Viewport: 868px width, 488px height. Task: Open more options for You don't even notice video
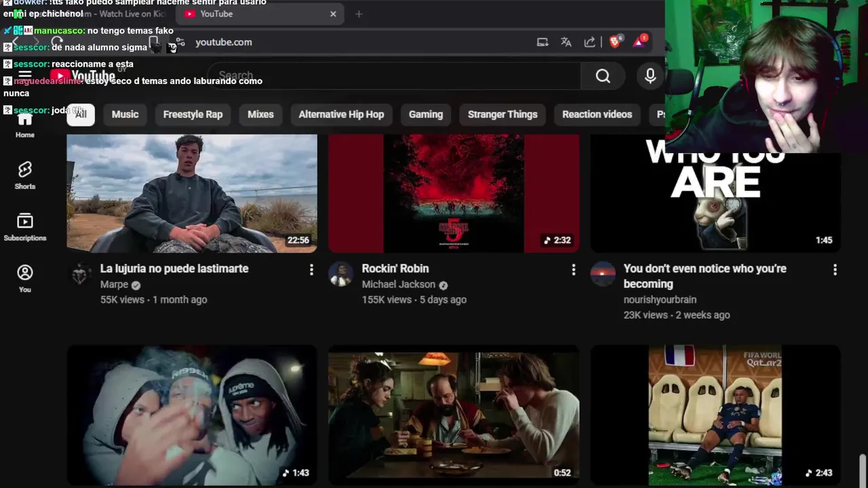(835, 270)
